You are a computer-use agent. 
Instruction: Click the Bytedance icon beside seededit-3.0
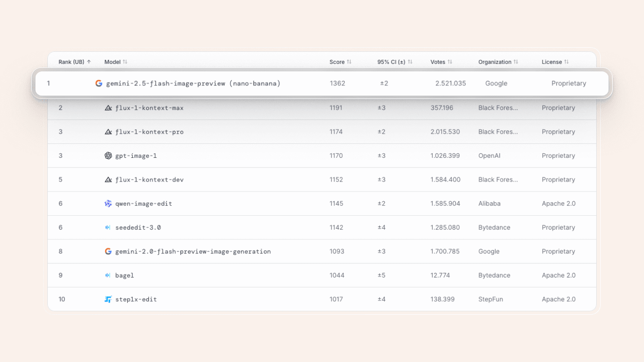coord(108,227)
